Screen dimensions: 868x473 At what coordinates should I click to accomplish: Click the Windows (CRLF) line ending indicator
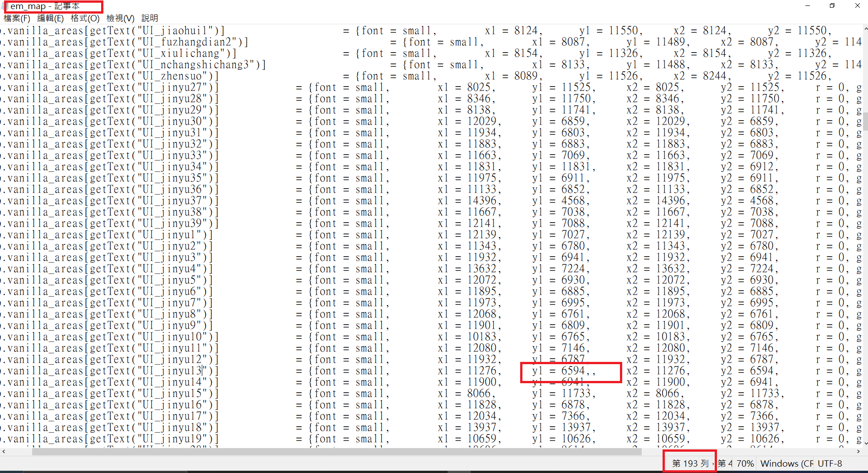[x=787, y=463]
